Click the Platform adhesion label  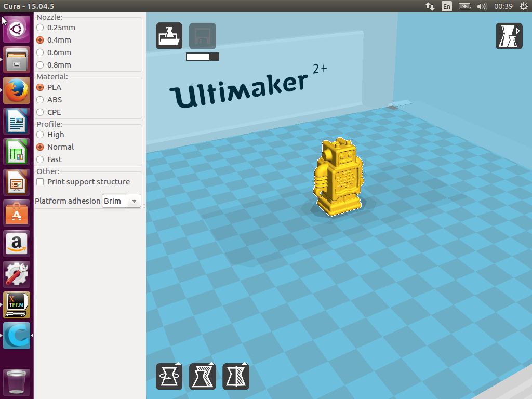click(68, 201)
